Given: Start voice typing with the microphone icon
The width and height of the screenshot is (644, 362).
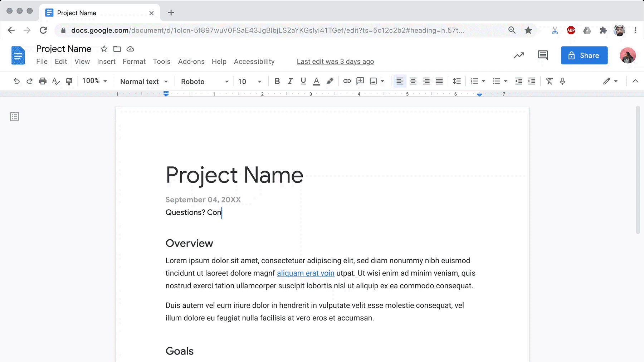Looking at the screenshot, I should click(x=562, y=81).
